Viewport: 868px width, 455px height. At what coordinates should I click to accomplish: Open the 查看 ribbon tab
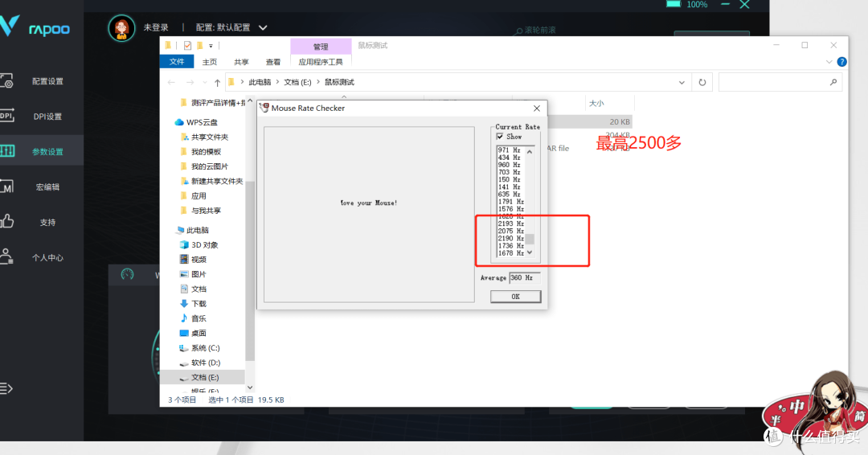pyautogui.click(x=273, y=62)
